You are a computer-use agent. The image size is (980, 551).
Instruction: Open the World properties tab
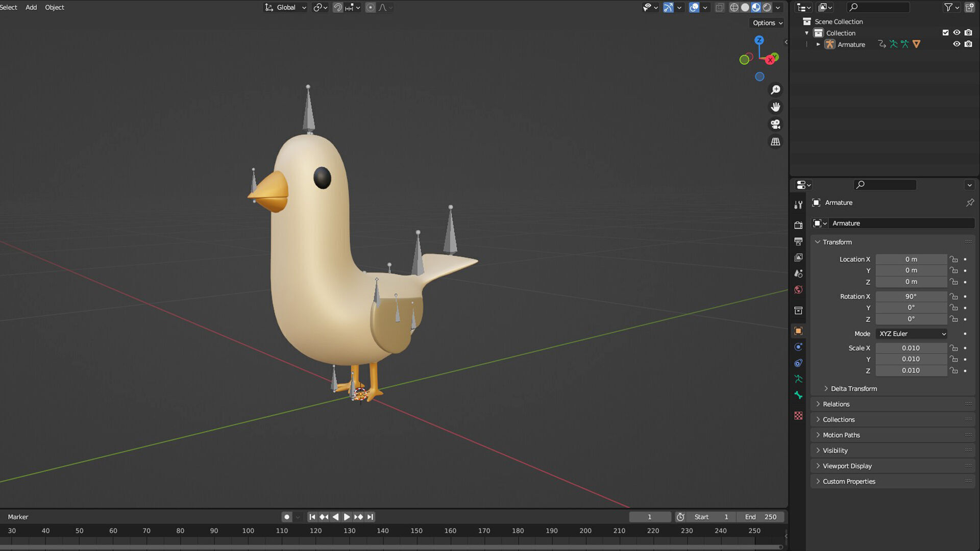coord(798,290)
